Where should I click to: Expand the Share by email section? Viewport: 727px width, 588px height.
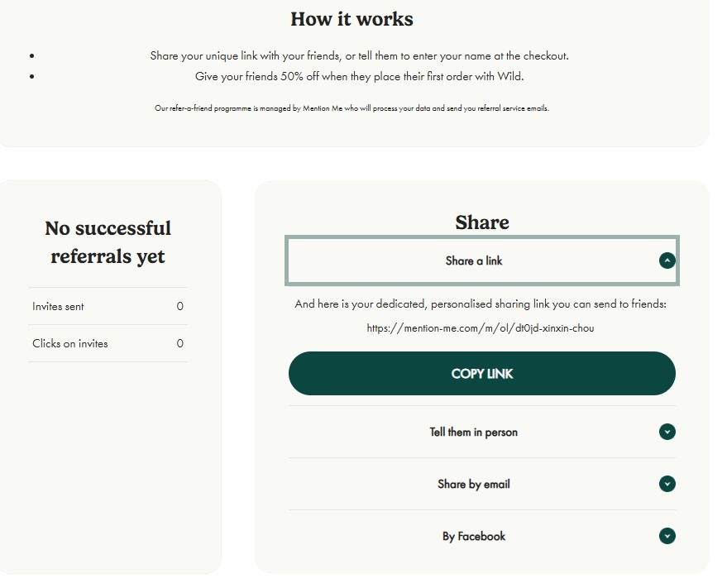481,484
